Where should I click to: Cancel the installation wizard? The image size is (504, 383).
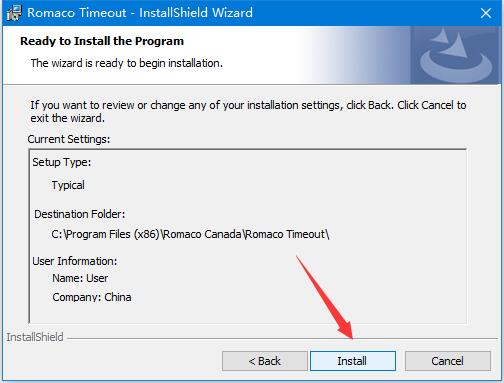(448, 361)
